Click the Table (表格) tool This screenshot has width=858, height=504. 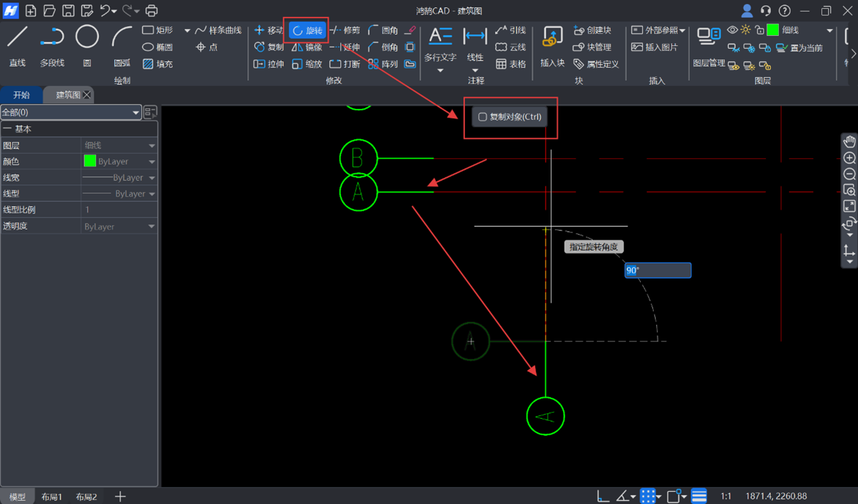coord(510,64)
